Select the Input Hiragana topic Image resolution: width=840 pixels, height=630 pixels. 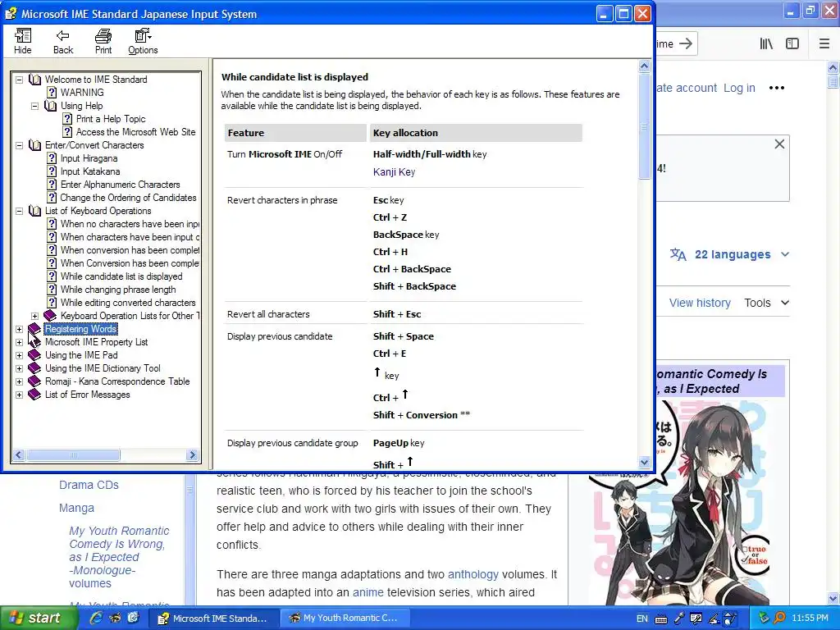click(89, 158)
